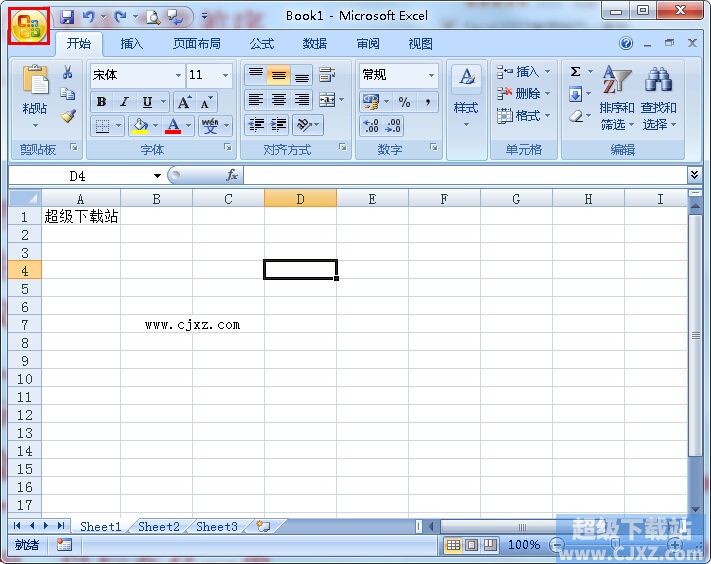Insert a new worksheet tab

click(x=263, y=526)
